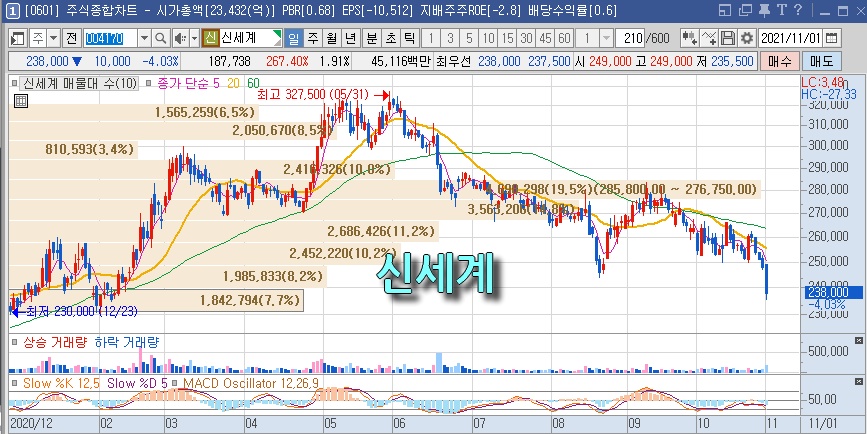Click the 810,593(3.4%) volume profile label
The image size is (867, 434).
[x=90, y=149]
